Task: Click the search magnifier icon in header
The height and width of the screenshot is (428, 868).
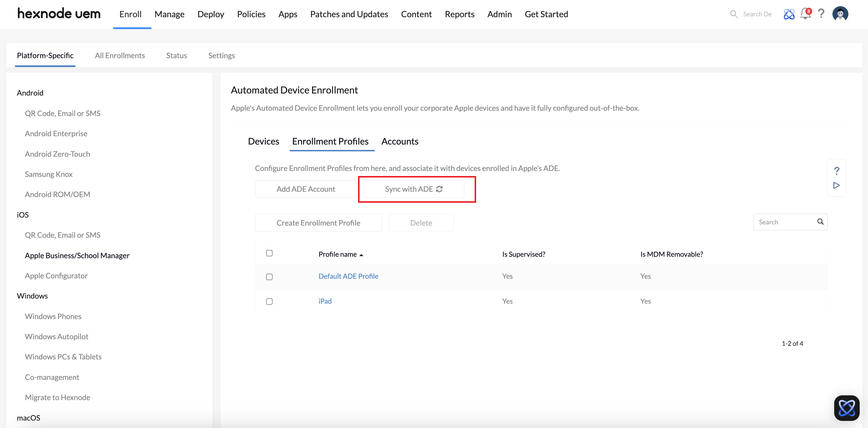Action: [x=734, y=14]
